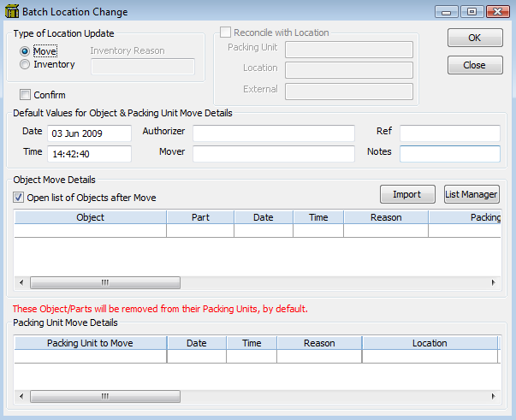Click the Object column header
The image size is (516, 420).
(91, 217)
